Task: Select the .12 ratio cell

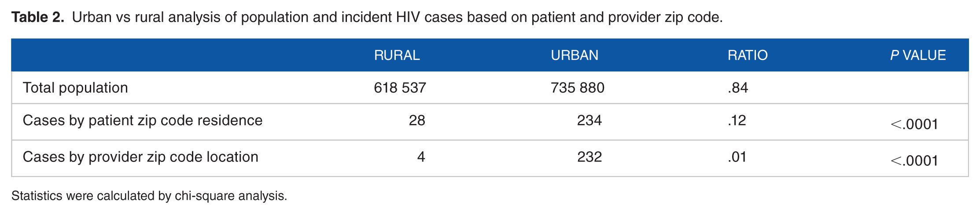Action: [737, 120]
